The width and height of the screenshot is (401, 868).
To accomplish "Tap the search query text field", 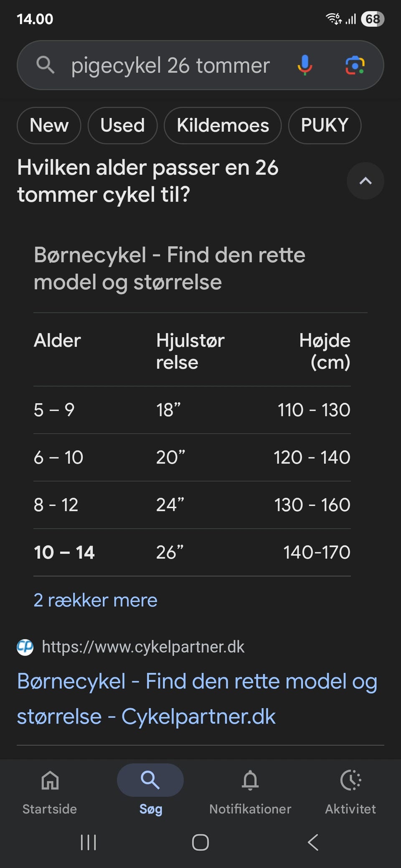I will pyautogui.click(x=170, y=65).
